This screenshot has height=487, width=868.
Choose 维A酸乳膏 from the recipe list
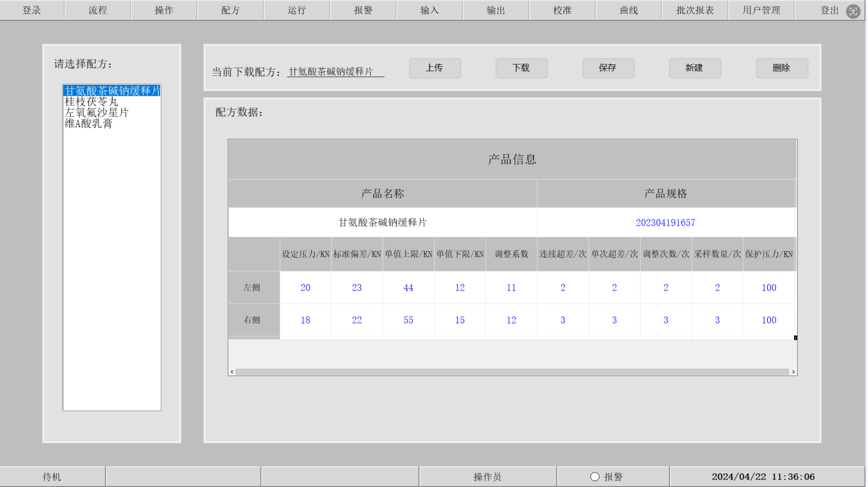pos(89,124)
